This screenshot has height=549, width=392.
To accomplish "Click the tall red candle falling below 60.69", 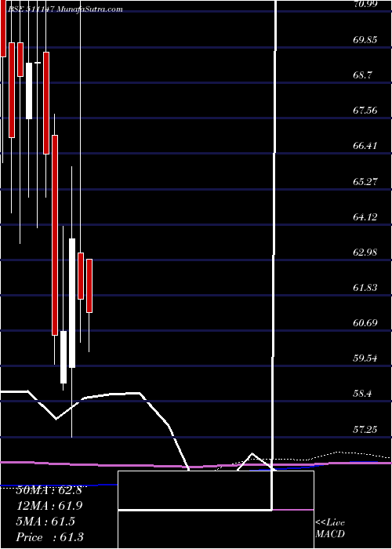I will [x=55, y=235].
